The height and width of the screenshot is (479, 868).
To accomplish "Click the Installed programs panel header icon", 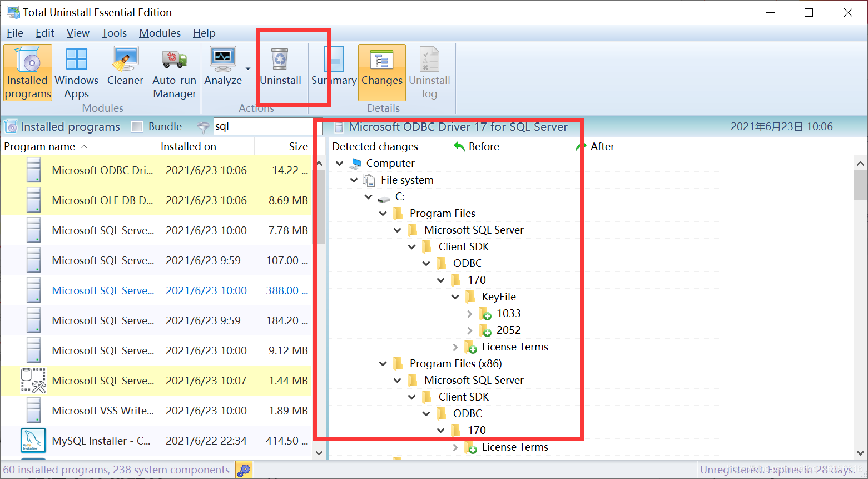I will coord(11,127).
